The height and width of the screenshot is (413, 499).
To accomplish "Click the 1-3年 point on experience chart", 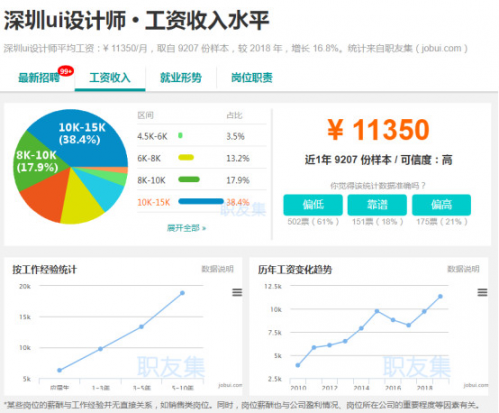I will coord(100,349).
